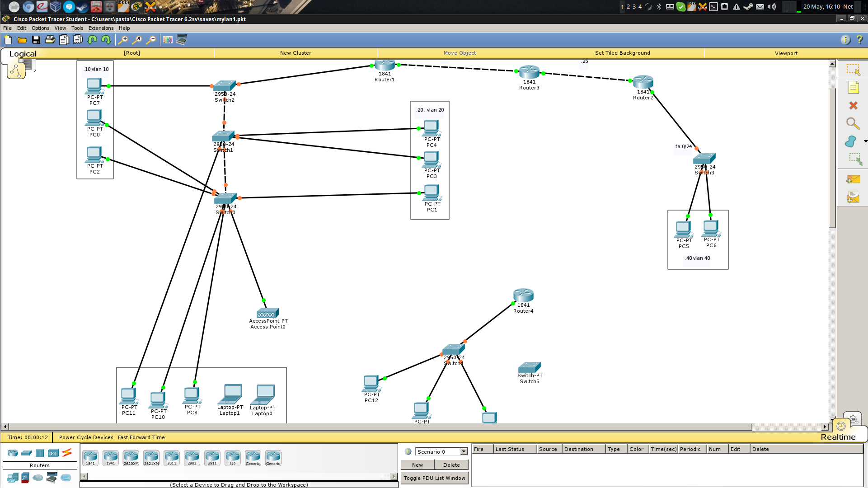Pick the Inspect magnifier tool
The image size is (868, 488).
853,123
